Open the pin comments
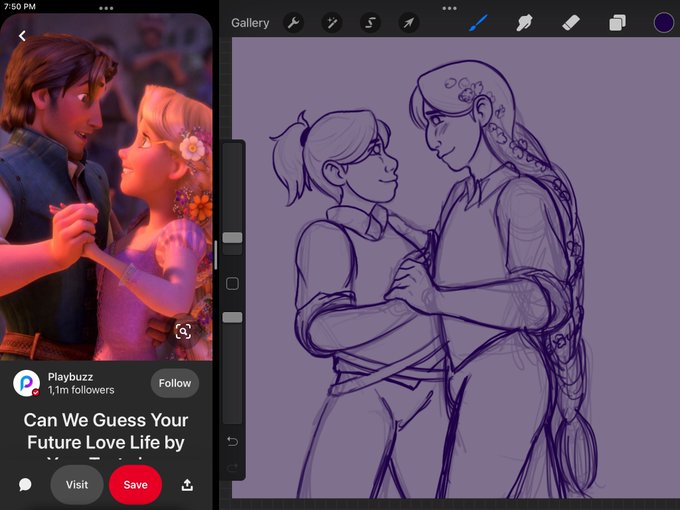Screen dimensions: 680x510 click(25, 484)
